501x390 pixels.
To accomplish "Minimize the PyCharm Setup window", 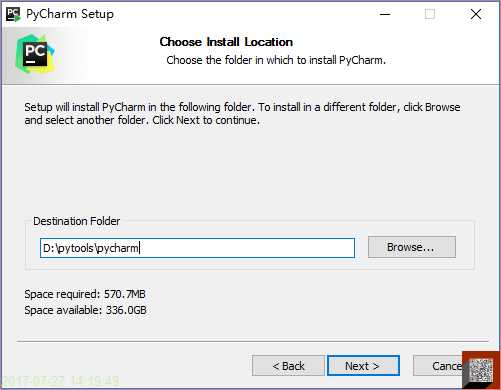I will tap(385, 14).
